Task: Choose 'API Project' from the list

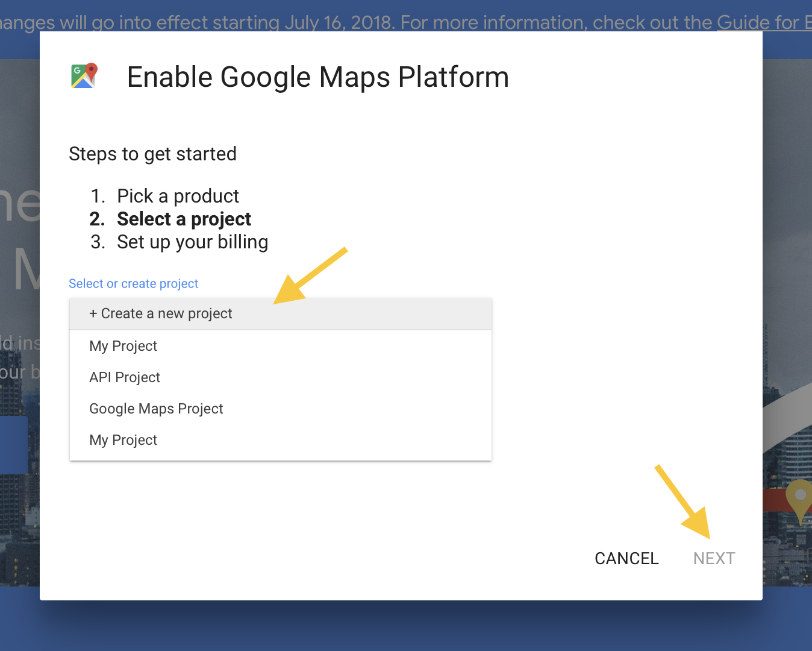Action: [281, 377]
